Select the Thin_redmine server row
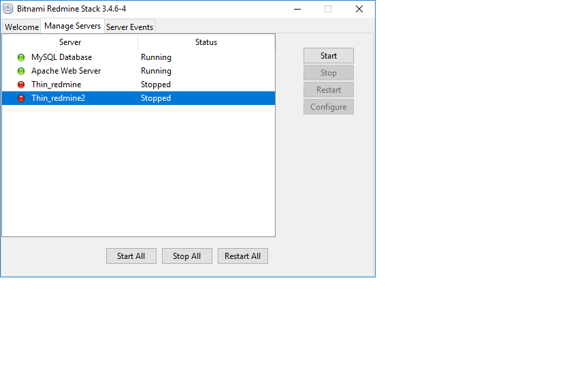Image resolution: width=588 pixels, height=368 pixels. click(138, 85)
